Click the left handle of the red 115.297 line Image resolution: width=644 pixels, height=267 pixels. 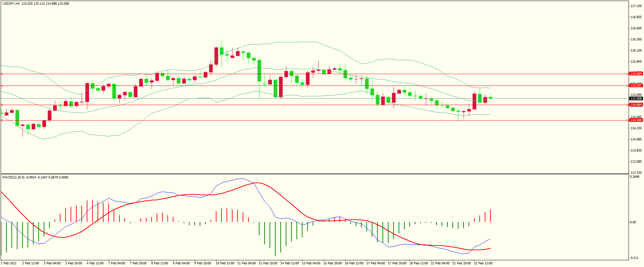click(2, 86)
